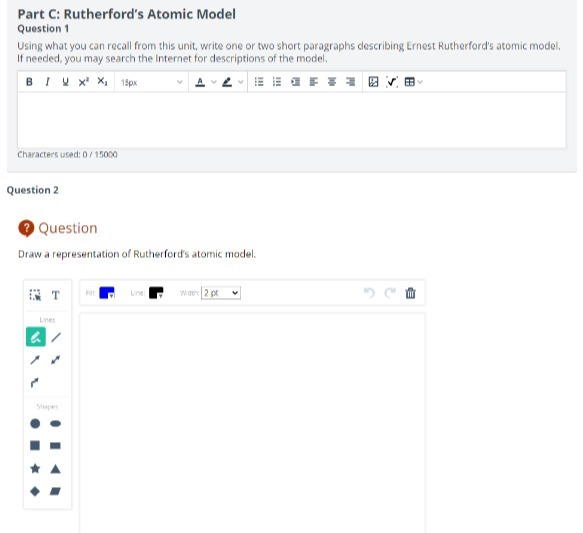Select the parallelogram shape tool
The width and height of the screenshot is (583, 533).
[x=55, y=491]
